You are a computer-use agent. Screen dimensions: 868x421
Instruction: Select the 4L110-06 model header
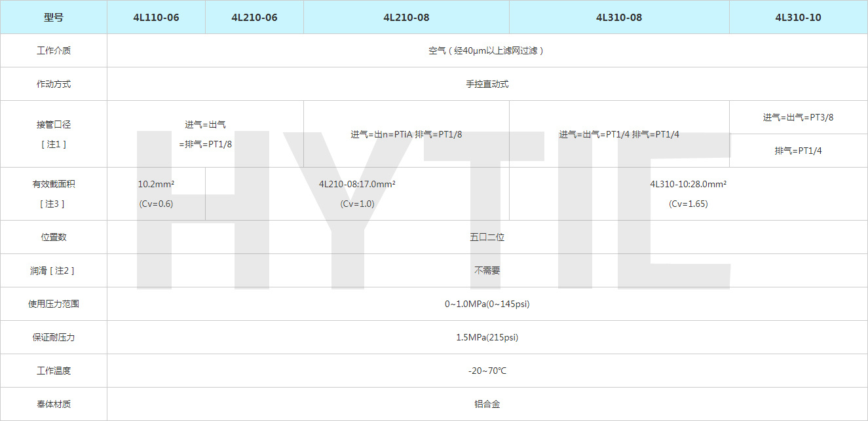pyautogui.click(x=157, y=17)
